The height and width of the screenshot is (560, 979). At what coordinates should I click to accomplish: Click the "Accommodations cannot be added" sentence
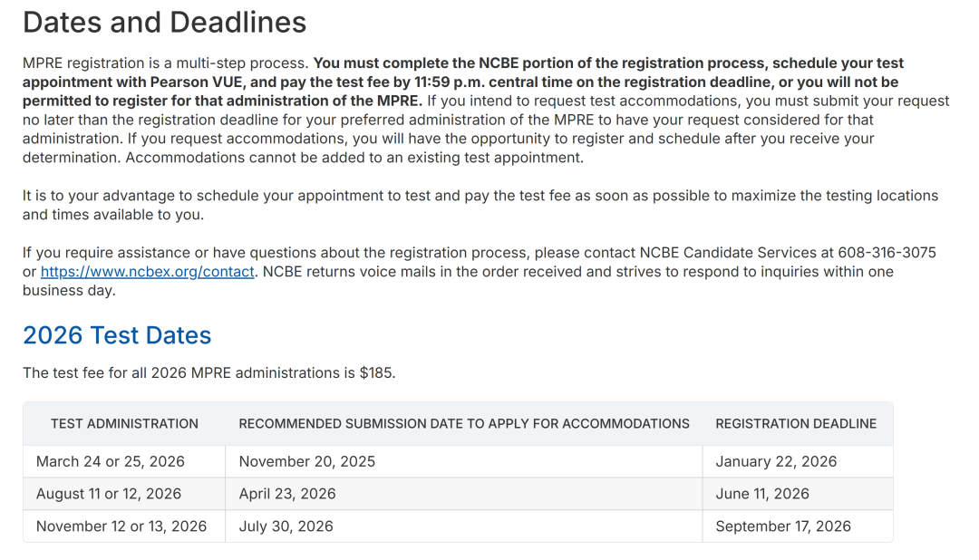(354, 158)
